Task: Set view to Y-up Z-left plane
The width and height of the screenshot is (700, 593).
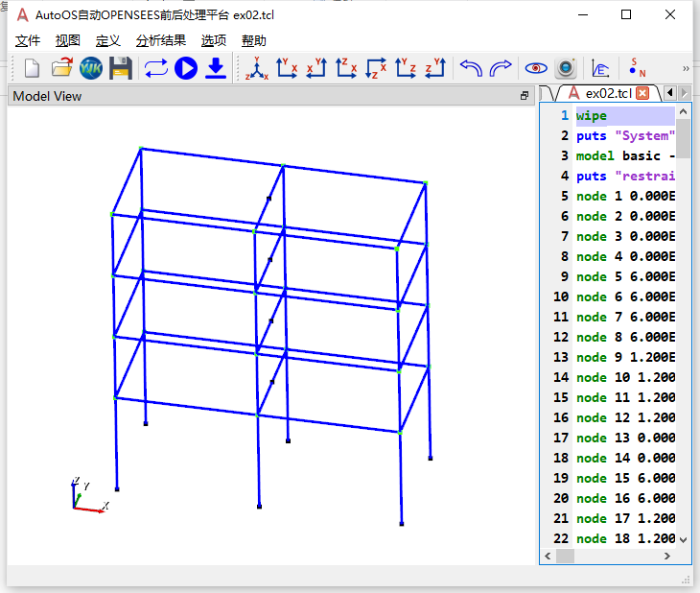Action: [435, 68]
